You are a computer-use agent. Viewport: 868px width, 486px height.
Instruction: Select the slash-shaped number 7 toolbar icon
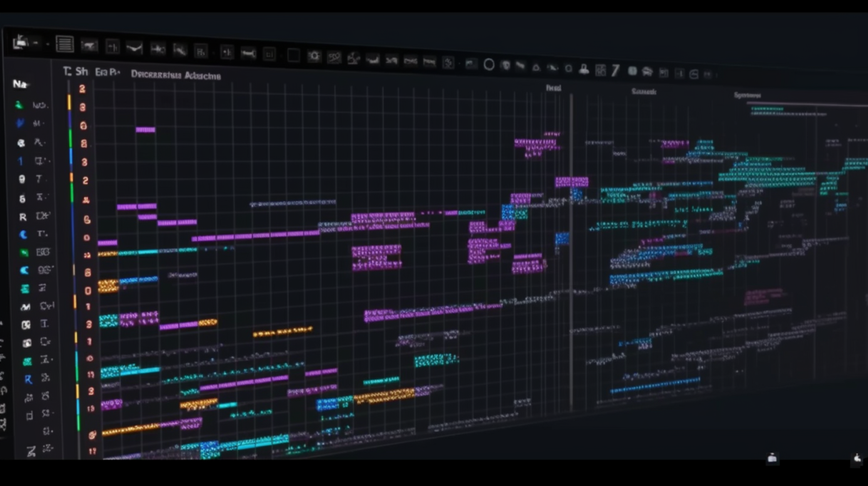pyautogui.click(x=615, y=71)
